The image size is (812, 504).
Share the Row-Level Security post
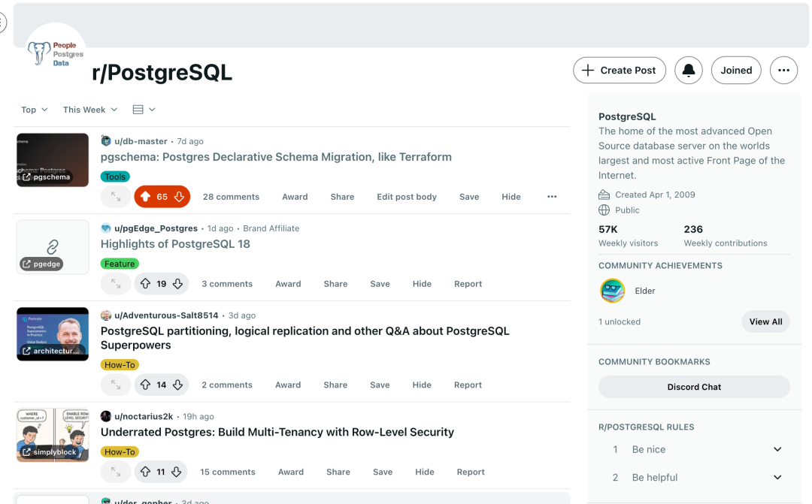pyautogui.click(x=338, y=472)
